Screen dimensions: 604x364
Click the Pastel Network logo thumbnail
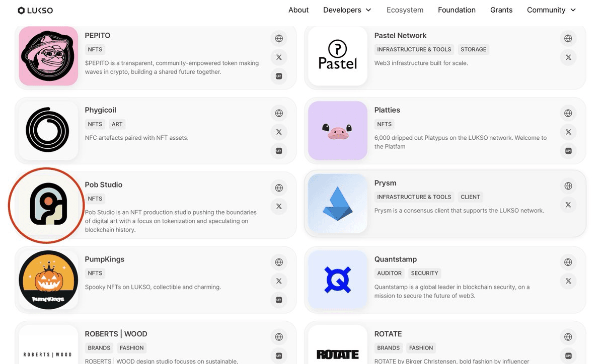click(x=337, y=56)
